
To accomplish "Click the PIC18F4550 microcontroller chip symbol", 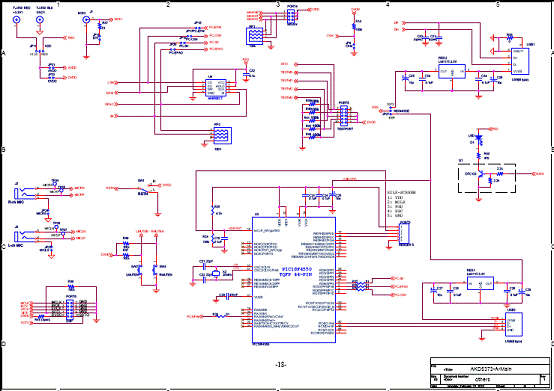I will (294, 279).
